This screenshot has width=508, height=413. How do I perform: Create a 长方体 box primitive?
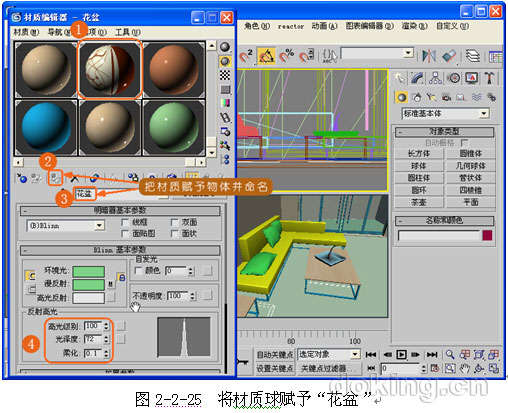pos(419,154)
